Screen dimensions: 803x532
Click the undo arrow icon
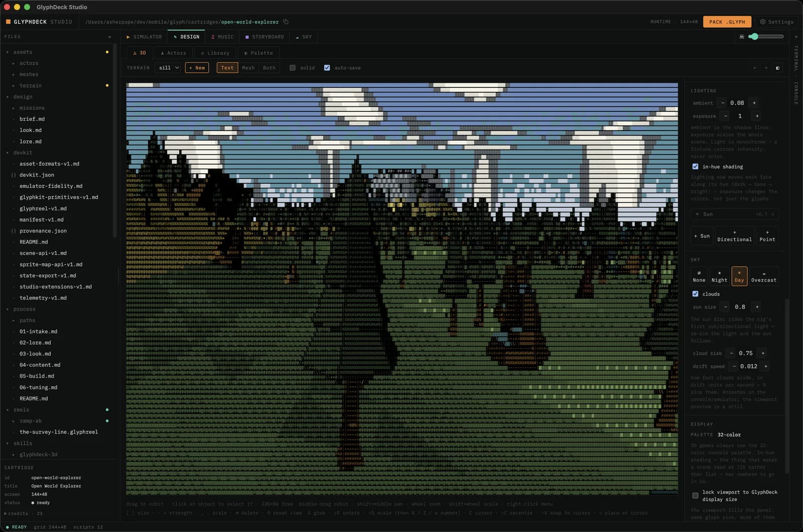pyautogui.click(x=754, y=68)
